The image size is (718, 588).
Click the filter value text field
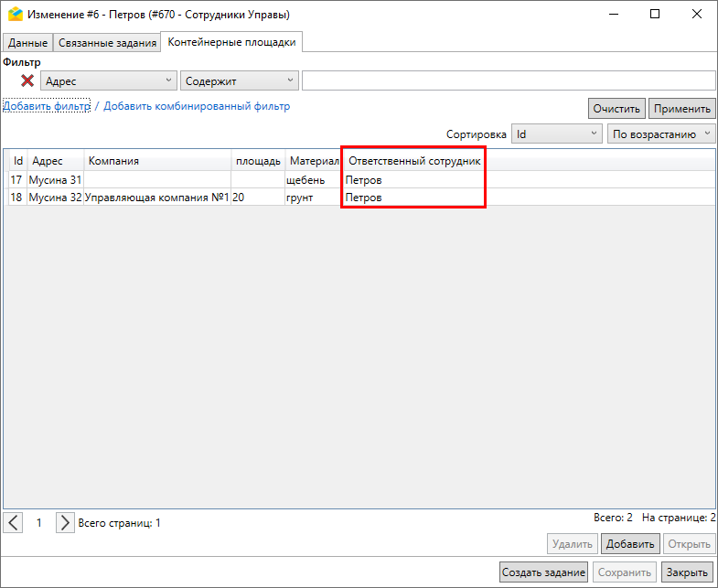click(508, 80)
